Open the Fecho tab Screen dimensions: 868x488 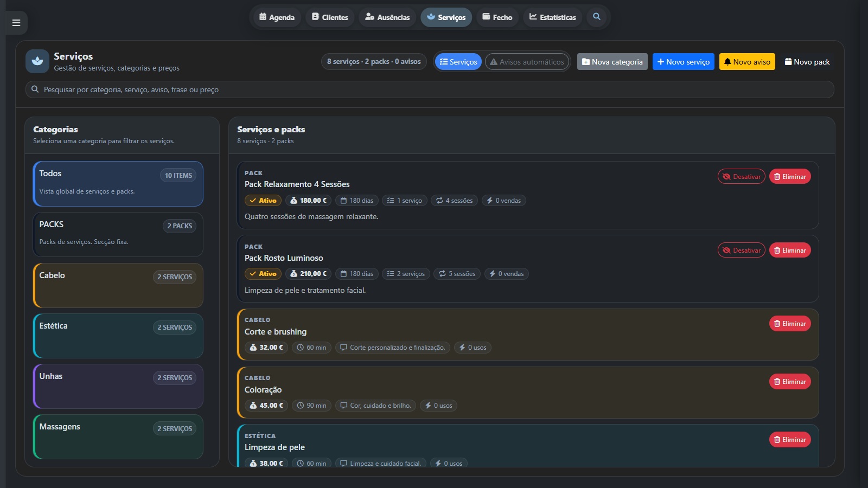tap(497, 17)
